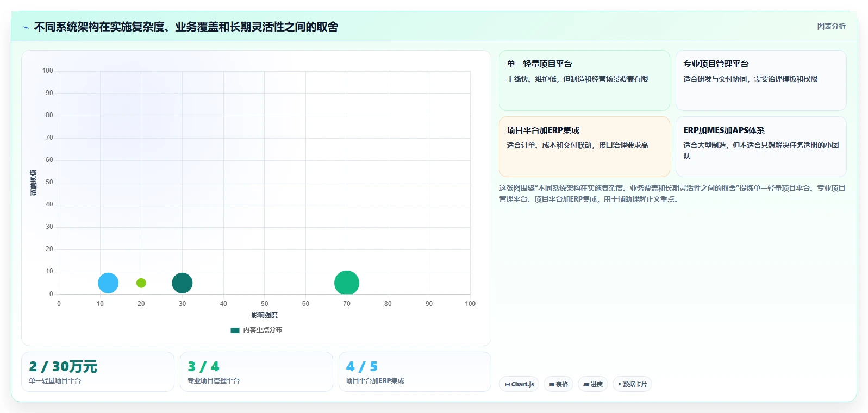Click the 进度 tag
The image size is (868, 413).
click(x=593, y=384)
